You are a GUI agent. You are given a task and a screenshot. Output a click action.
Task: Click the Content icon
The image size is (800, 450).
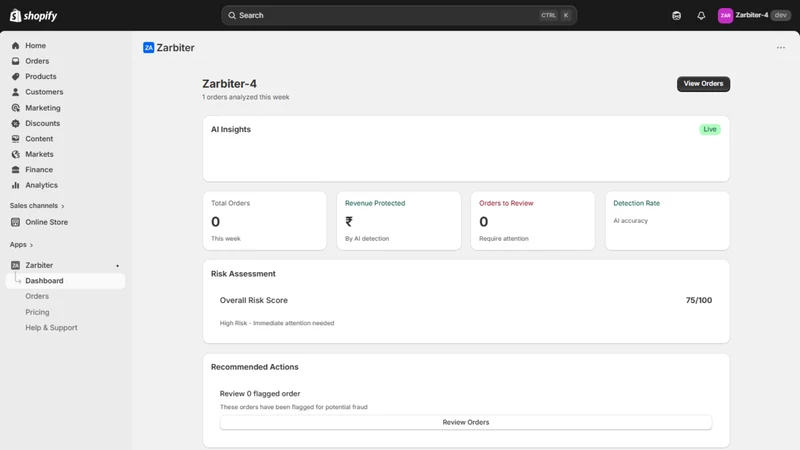tap(15, 139)
